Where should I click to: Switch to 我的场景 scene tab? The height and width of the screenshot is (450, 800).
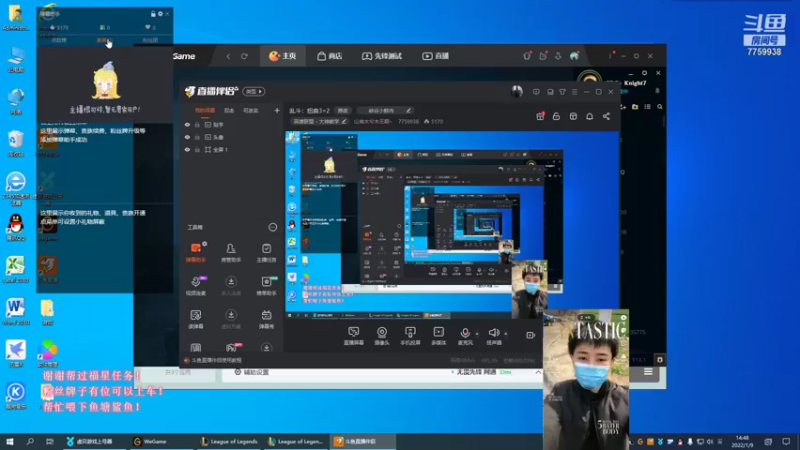(x=205, y=110)
